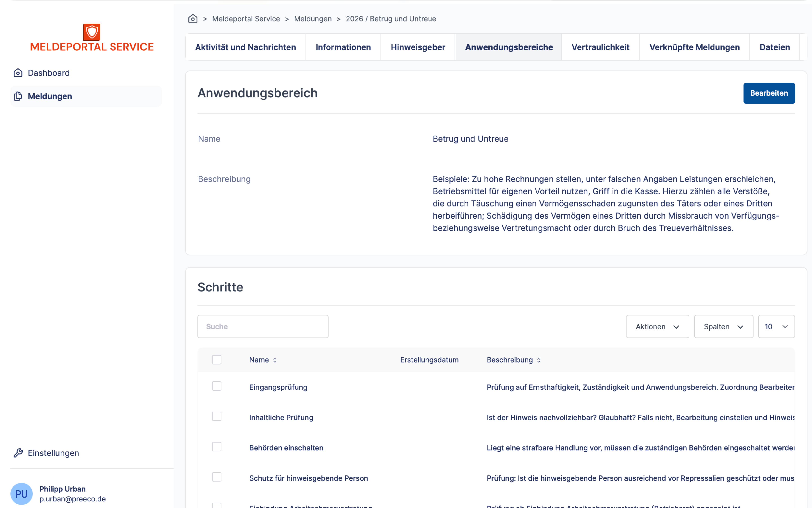
Task: Click the home icon in the breadcrumb
Action: [193, 19]
